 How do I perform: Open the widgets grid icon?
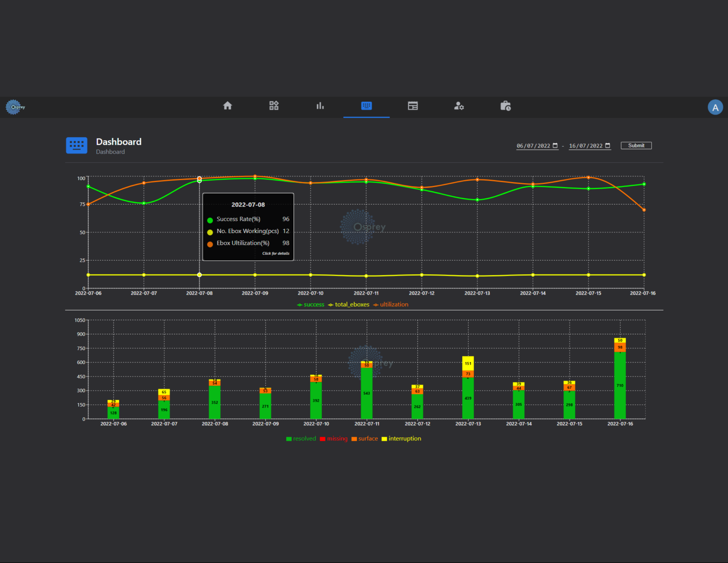(274, 106)
